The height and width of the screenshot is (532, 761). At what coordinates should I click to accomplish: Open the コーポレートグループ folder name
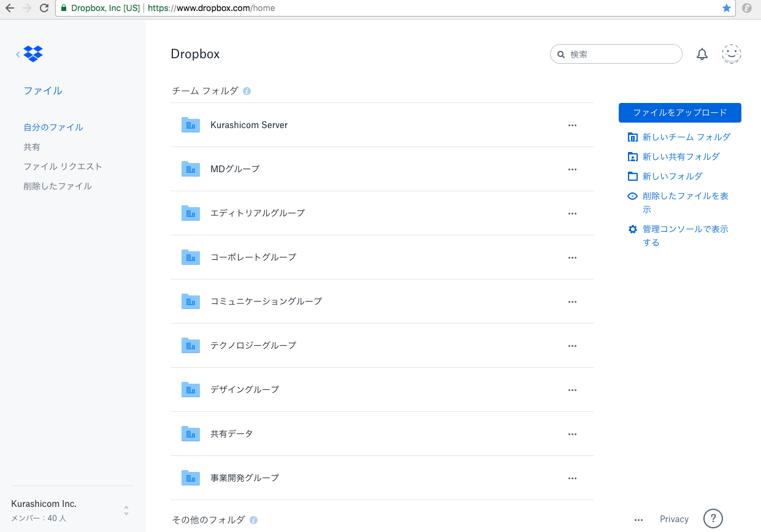tap(253, 257)
